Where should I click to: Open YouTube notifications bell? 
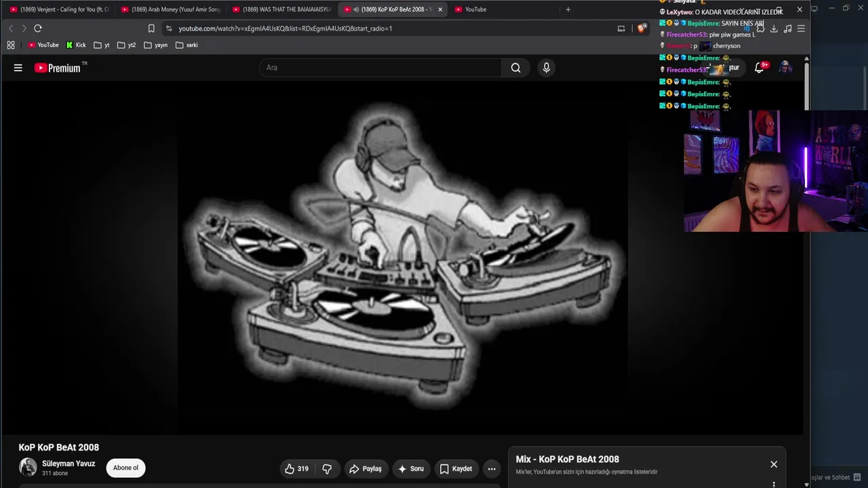point(759,68)
